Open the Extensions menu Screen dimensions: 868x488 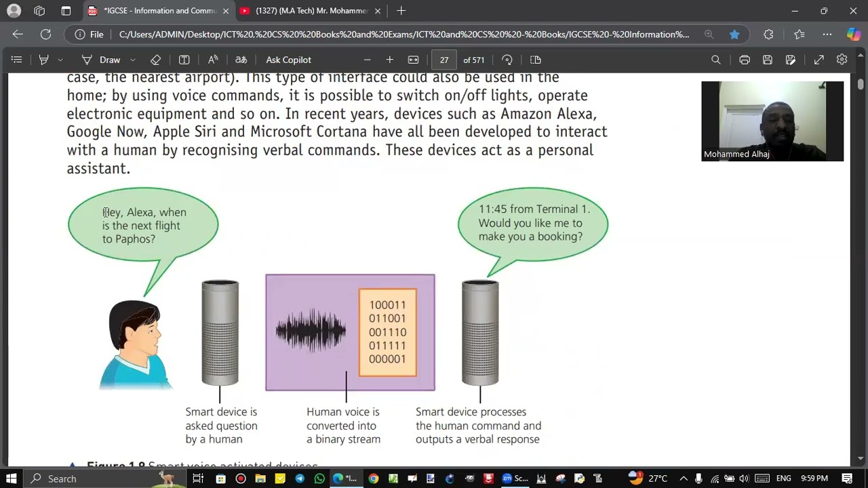(x=768, y=34)
